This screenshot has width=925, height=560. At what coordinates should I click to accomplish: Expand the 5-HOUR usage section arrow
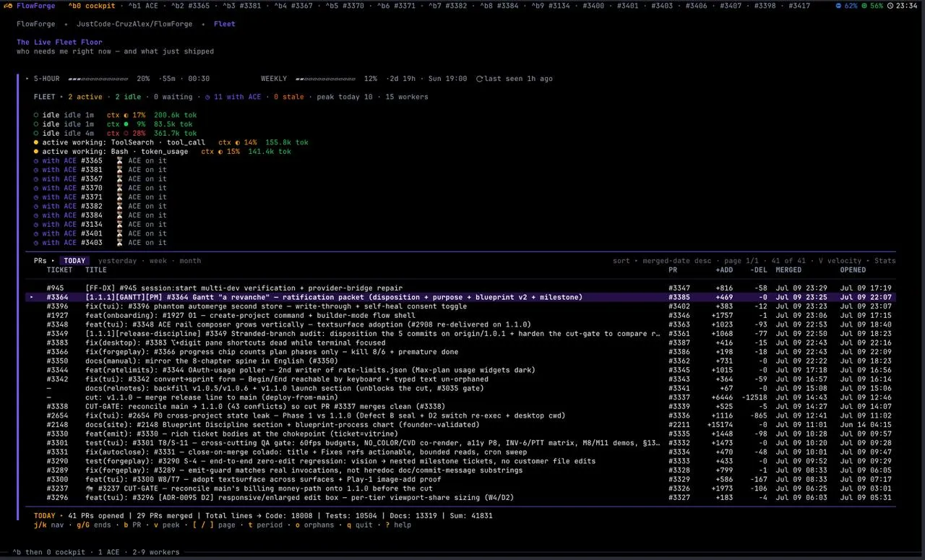(x=27, y=79)
